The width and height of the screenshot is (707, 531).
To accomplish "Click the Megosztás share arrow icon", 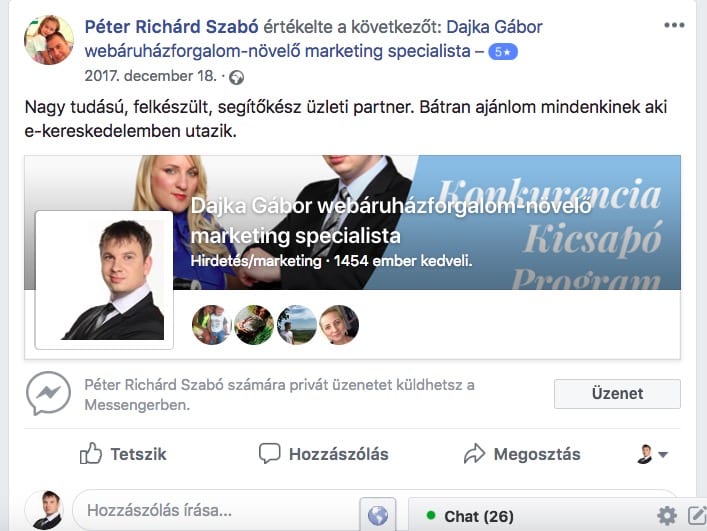I will click(x=474, y=453).
